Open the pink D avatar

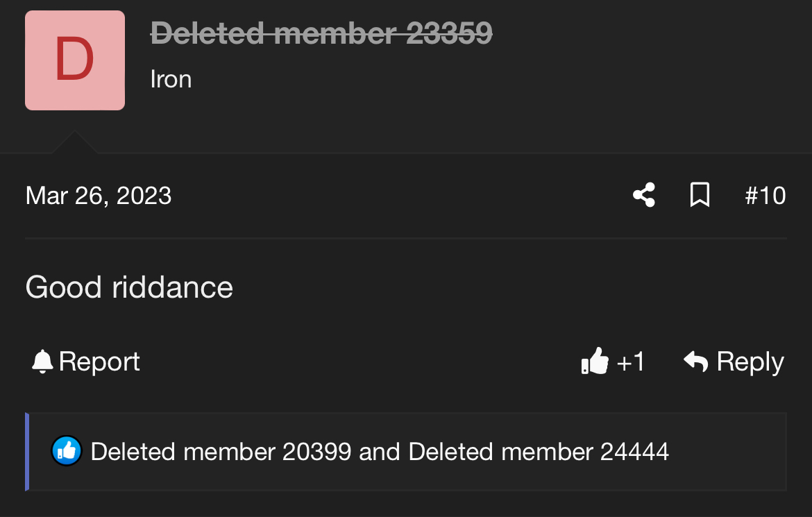75,60
